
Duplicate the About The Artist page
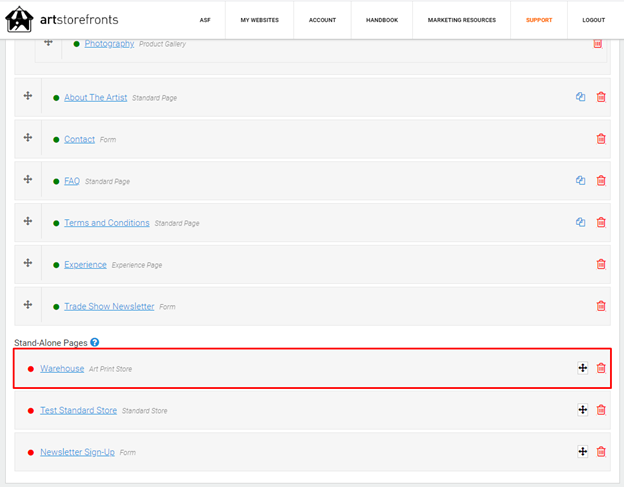point(580,97)
